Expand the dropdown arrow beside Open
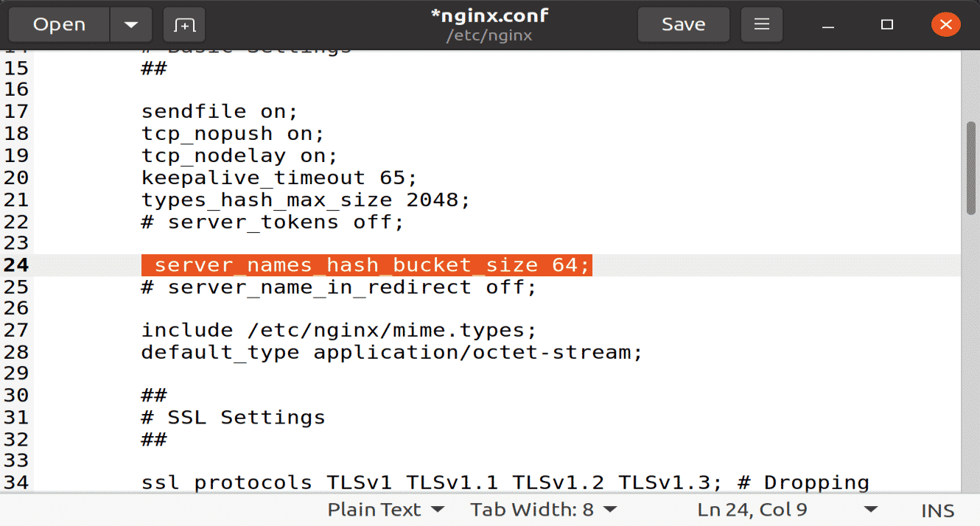This screenshot has height=526, width=980. point(130,24)
